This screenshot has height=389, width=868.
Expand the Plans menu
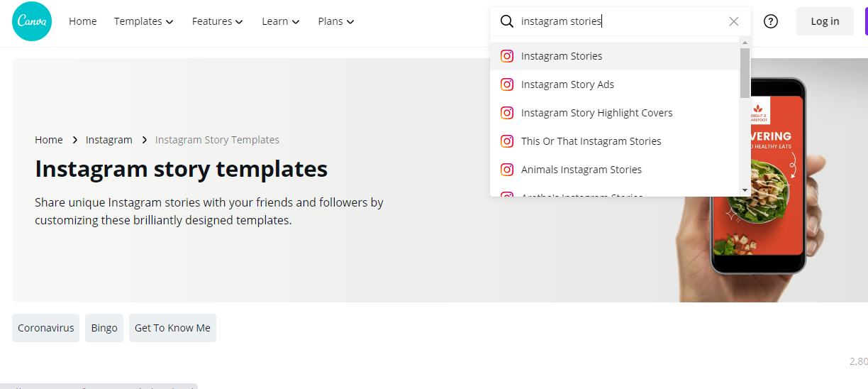coord(336,21)
